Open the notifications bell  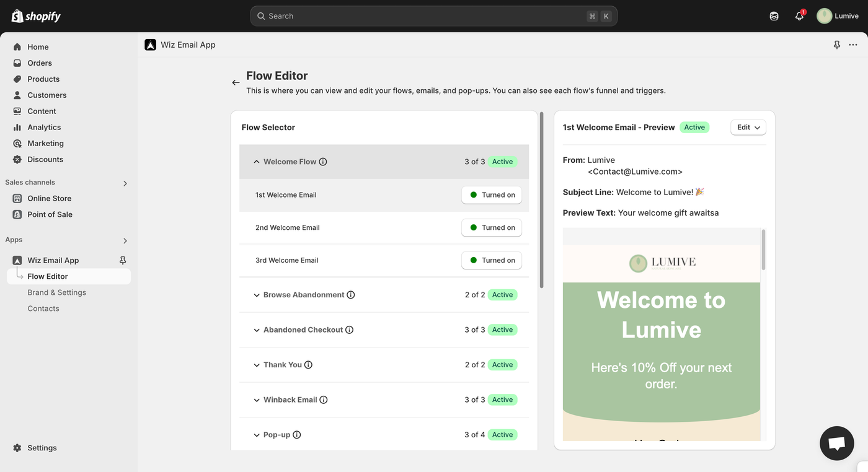click(x=800, y=16)
